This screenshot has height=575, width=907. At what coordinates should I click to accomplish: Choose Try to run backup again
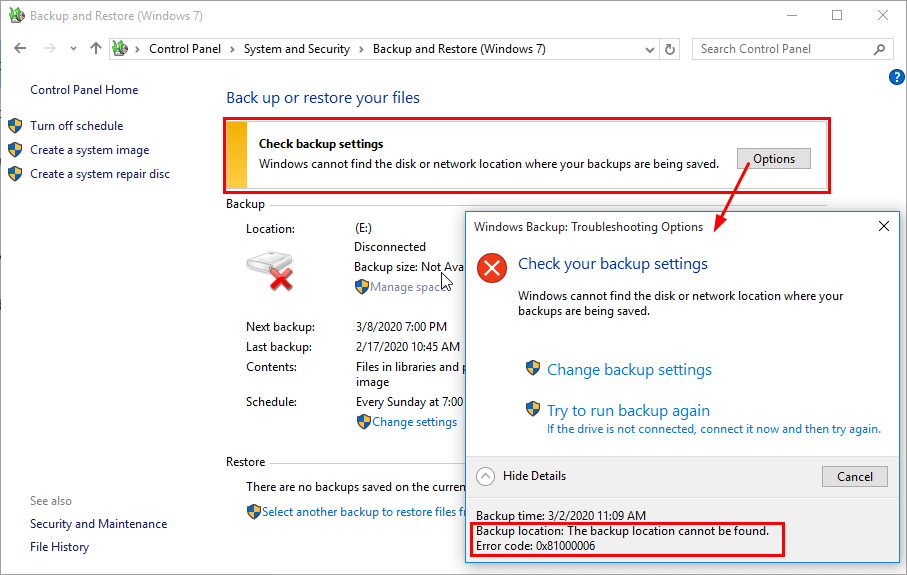tap(628, 411)
